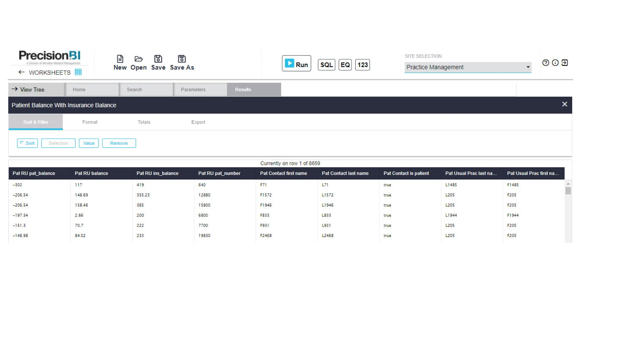The image size is (644, 359).
Task: Open a worksheet with Open icon
Action: click(138, 59)
